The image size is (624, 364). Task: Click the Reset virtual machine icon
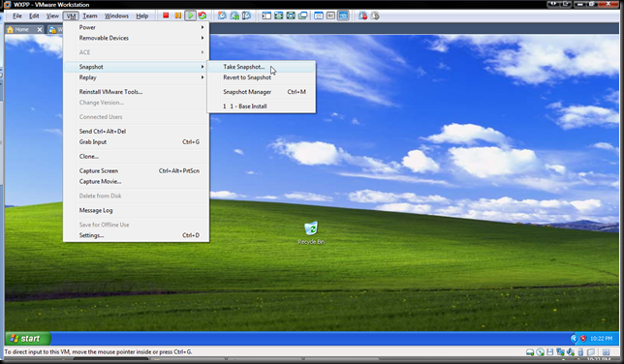(x=203, y=15)
